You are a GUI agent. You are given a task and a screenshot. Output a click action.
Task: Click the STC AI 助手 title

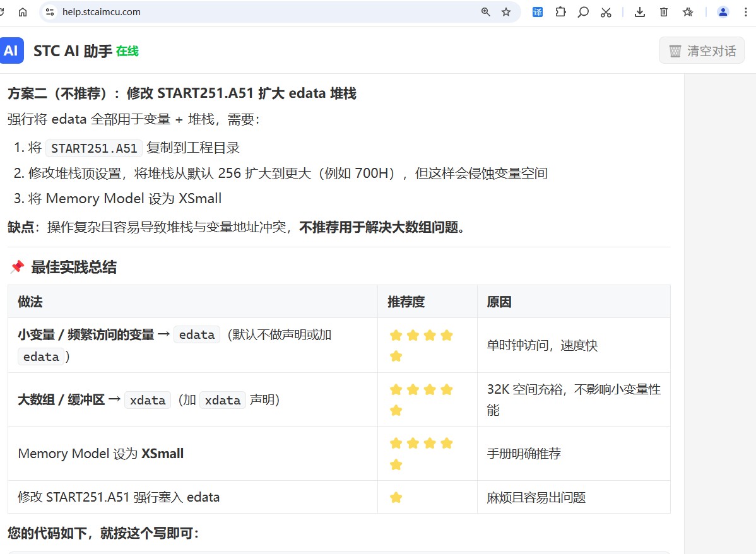(73, 50)
